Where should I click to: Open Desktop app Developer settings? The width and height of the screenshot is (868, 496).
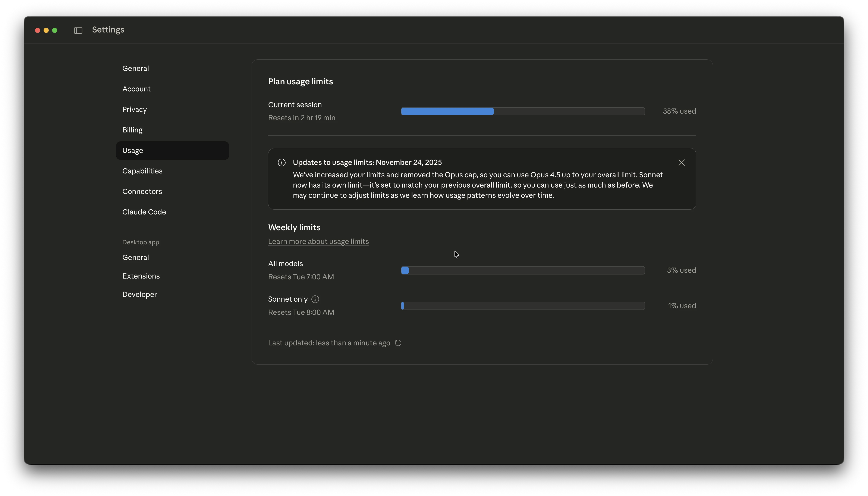(140, 294)
